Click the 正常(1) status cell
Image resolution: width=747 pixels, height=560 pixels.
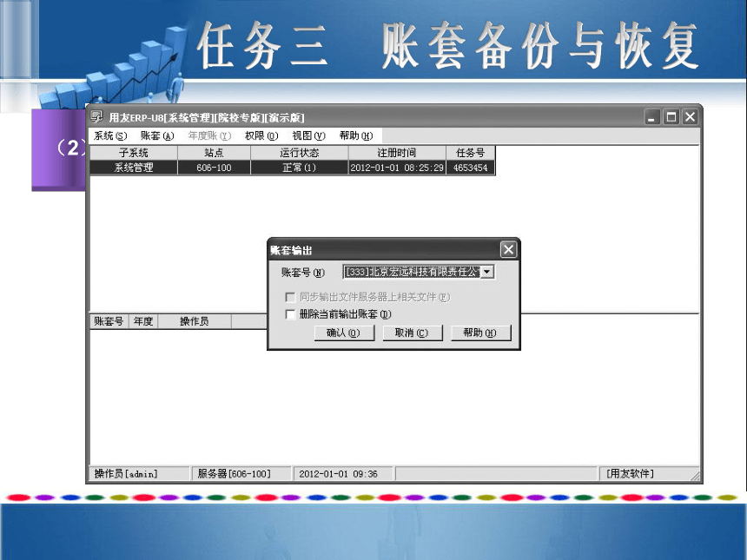point(299,168)
